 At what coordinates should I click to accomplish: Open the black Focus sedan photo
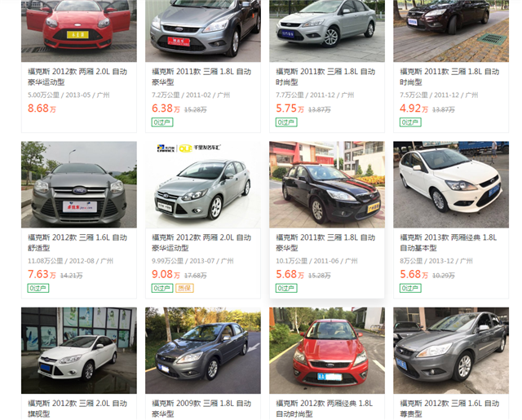[x=327, y=184]
